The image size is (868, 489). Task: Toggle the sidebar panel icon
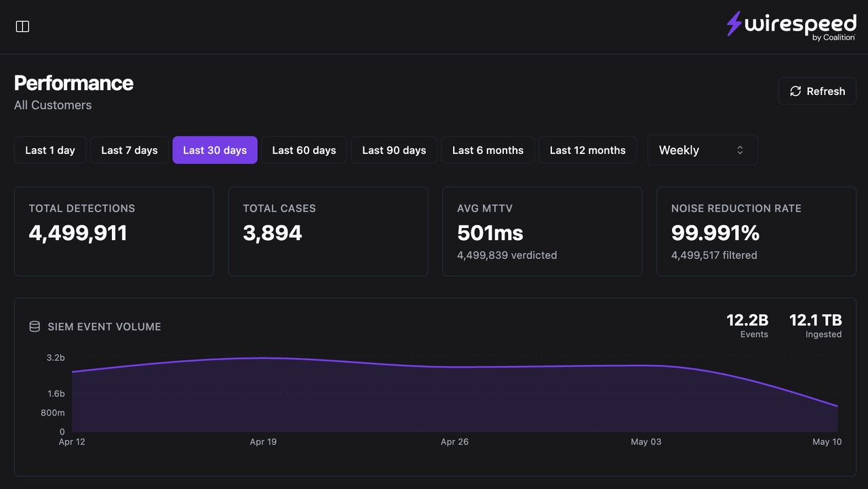[x=22, y=26]
